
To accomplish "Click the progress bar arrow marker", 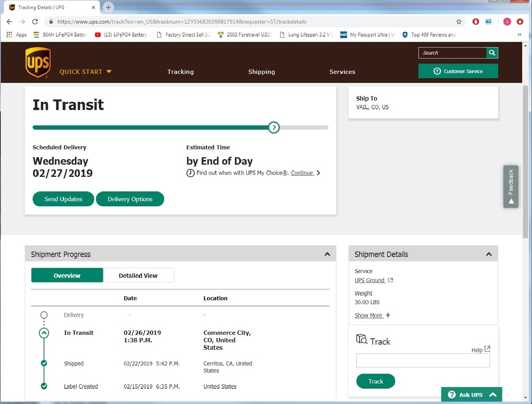I will 274,127.
